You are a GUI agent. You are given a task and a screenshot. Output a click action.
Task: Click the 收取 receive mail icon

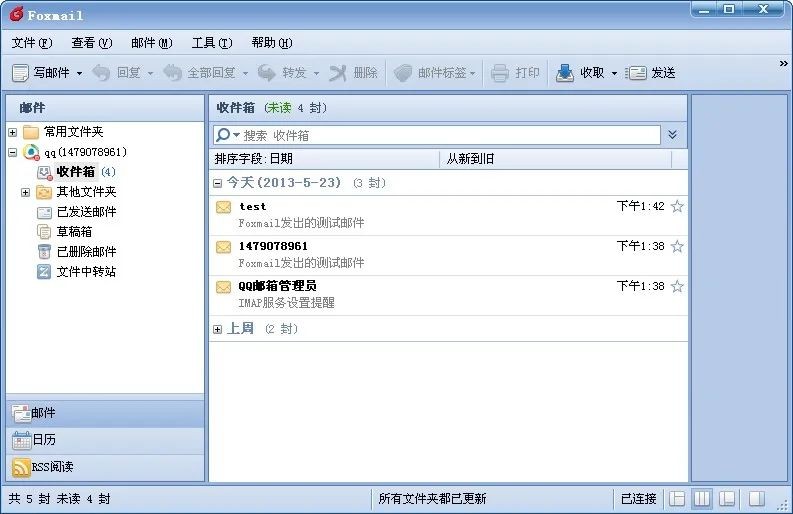point(565,73)
